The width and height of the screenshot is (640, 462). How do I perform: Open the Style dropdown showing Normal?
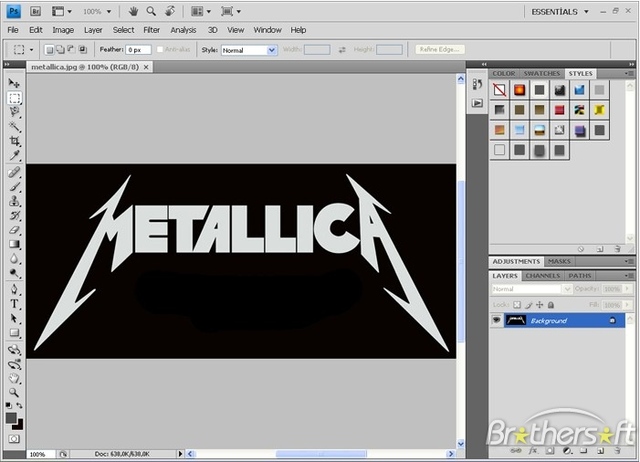click(249, 50)
